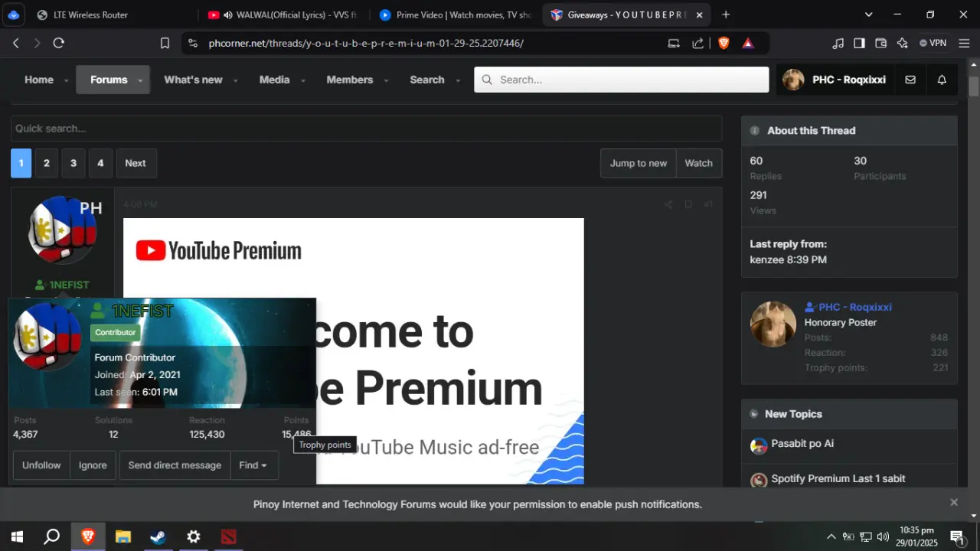Expand the Media dropdown arrow
Image resolution: width=980 pixels, height=551 pixels.
(302, 80)
